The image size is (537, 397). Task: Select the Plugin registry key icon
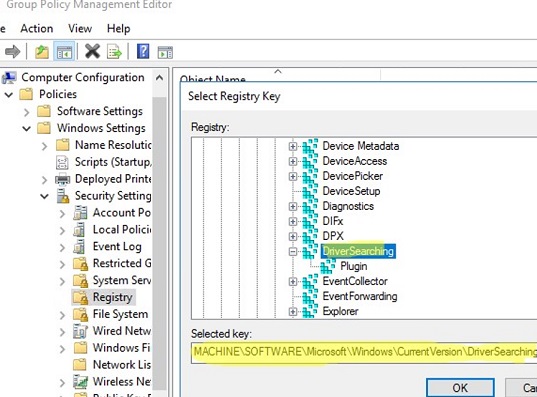(328, 266)
